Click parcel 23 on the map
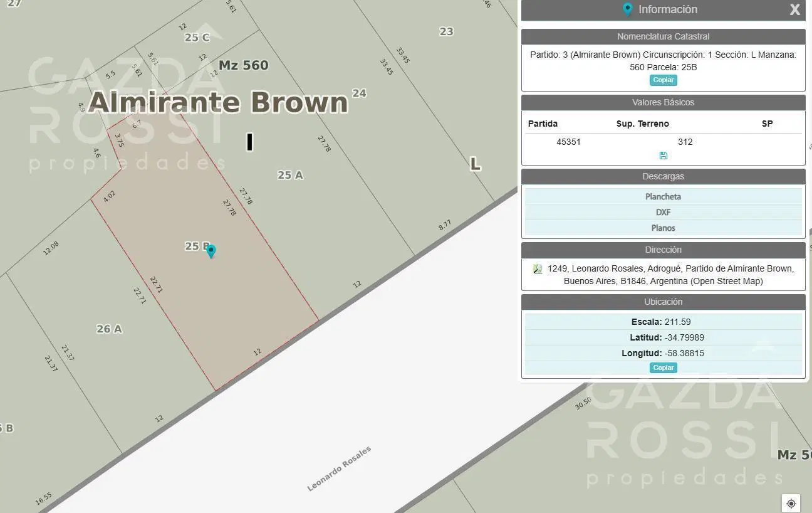This screenshot has height=513, width=812. tap(446, 31)
